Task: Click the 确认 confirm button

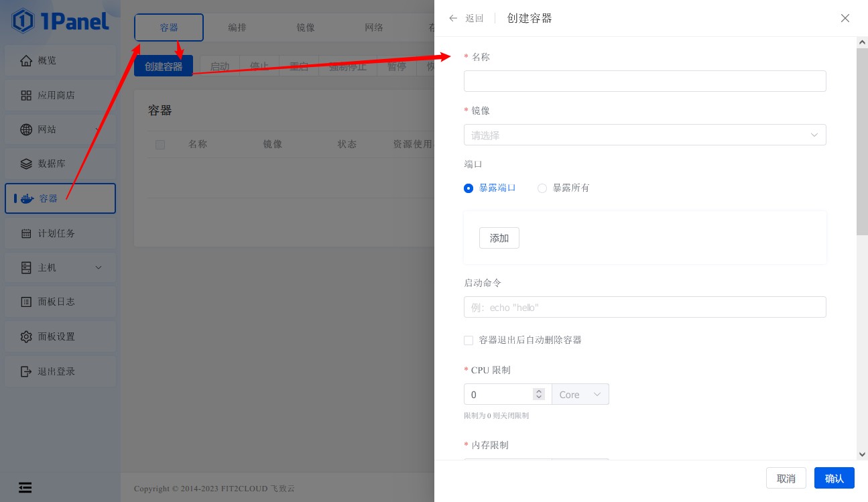Action: click(x=834, y=478)
